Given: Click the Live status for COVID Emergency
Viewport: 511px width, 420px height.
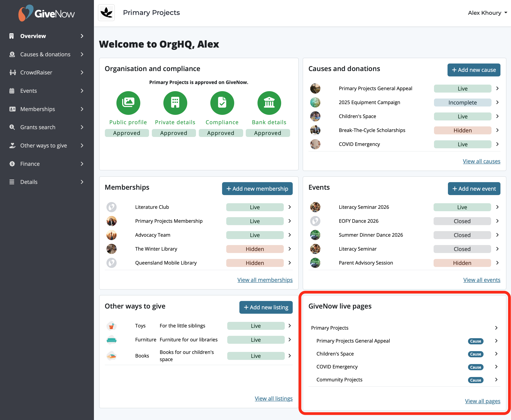Looking at the screenshot, I should point(463,145).
